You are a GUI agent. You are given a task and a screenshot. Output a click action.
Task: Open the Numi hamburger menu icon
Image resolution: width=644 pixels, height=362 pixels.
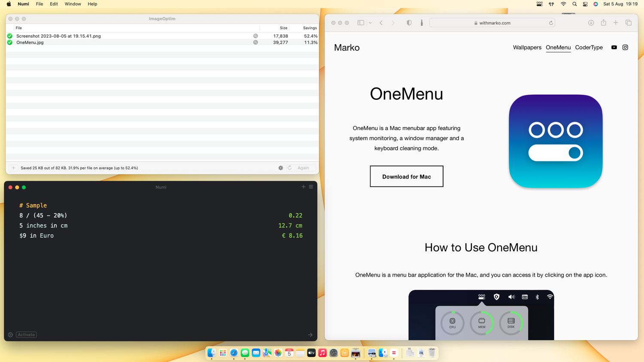310,187
